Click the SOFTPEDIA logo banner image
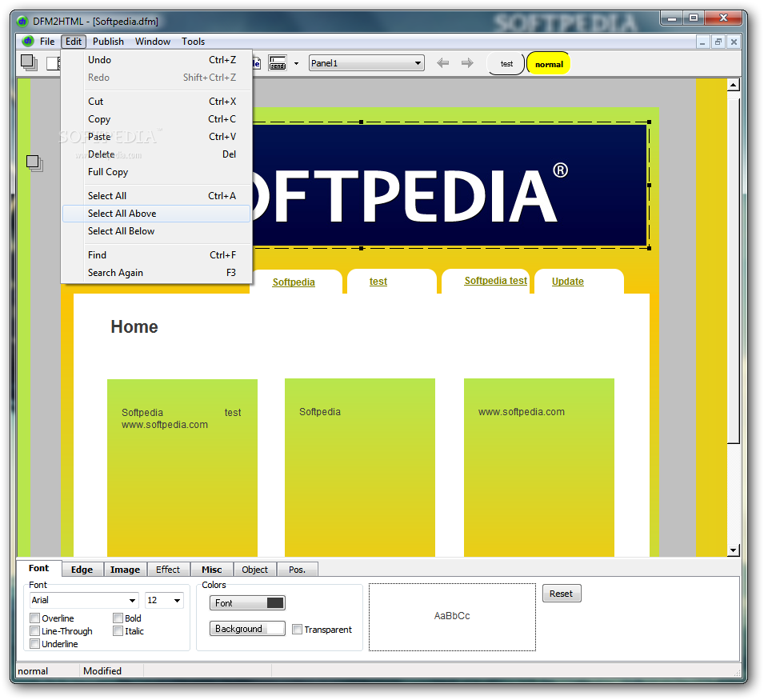The width and height of the screenshot is (764, 700). pos(450,185)
